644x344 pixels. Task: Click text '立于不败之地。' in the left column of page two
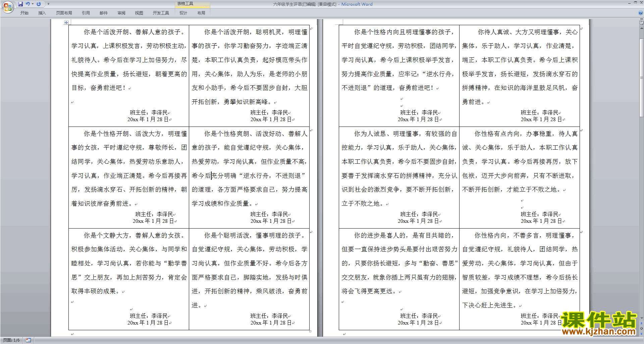click(363, 204)
